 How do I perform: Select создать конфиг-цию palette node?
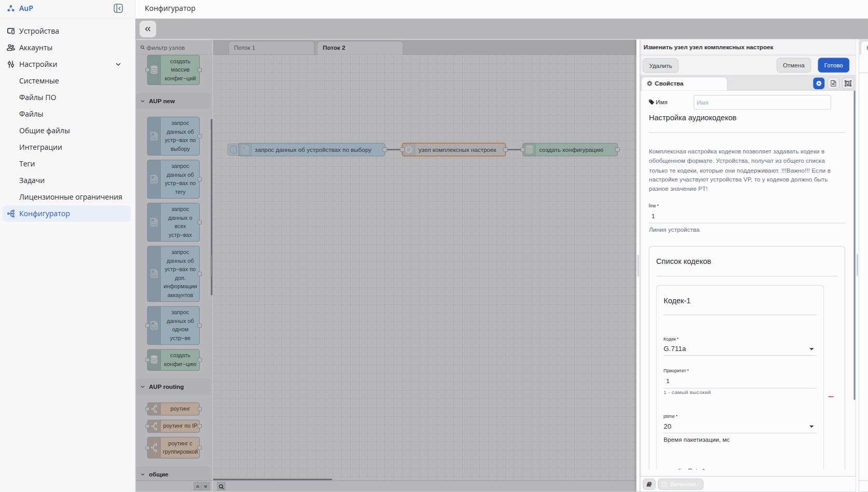click(x=173, y=360)
